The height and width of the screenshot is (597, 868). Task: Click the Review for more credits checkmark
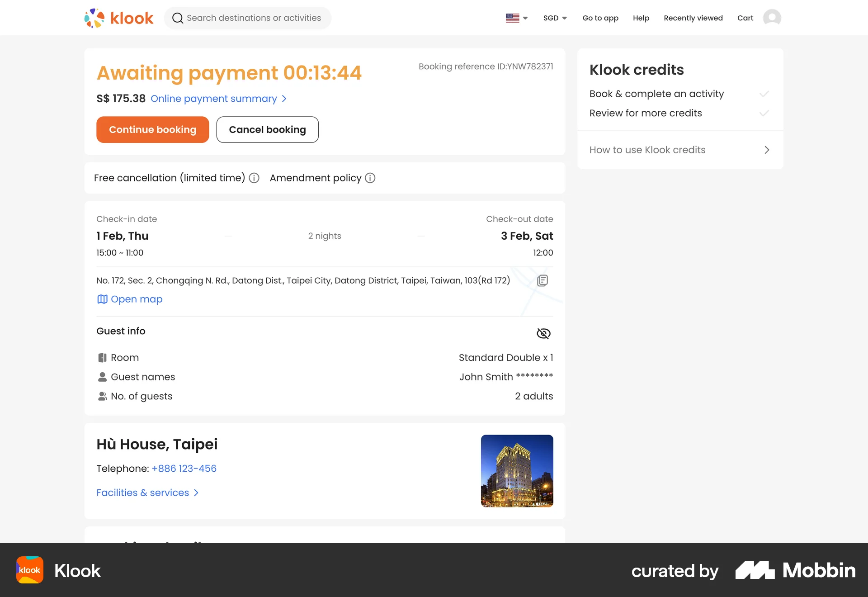(x=764, y=113)
